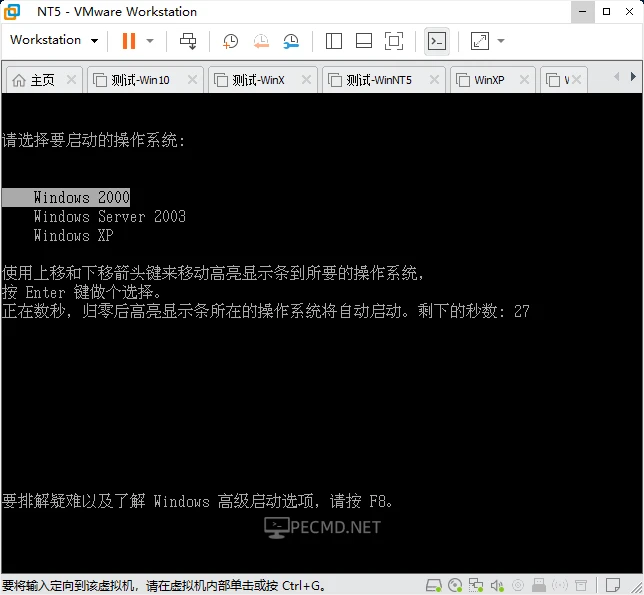The height and width of the screenshot is (595, 644).
Task: Select the Windows 2000 boot entry
Action: 66,198
